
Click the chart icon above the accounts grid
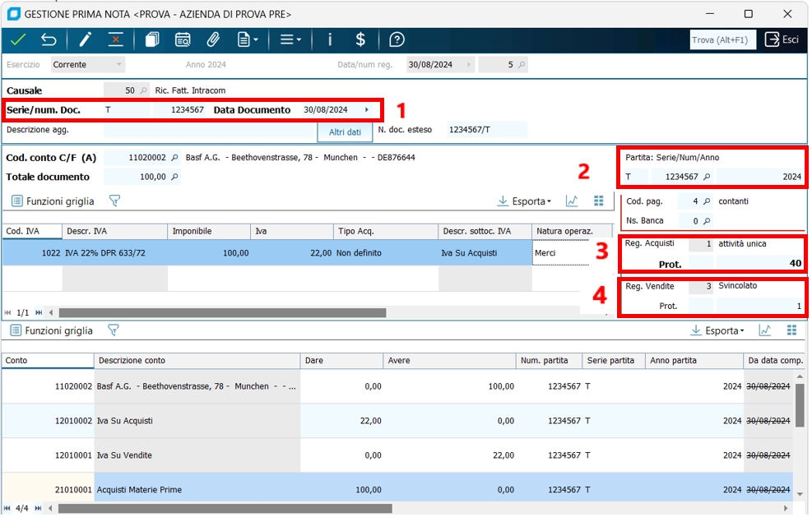765,330
